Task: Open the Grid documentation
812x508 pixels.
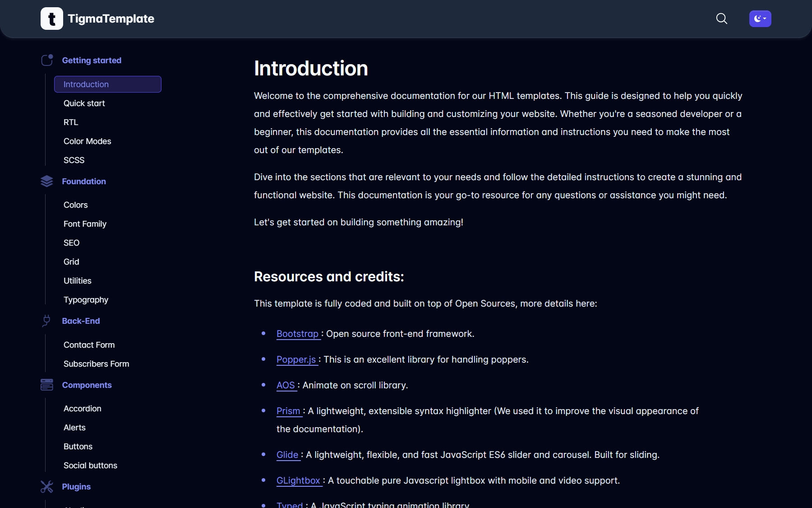Action: coord(71,261)
